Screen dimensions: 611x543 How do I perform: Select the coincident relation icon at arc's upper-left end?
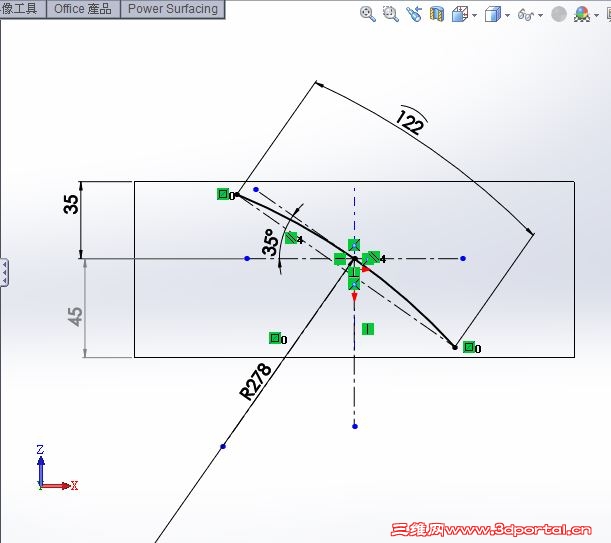click(223, 194)
